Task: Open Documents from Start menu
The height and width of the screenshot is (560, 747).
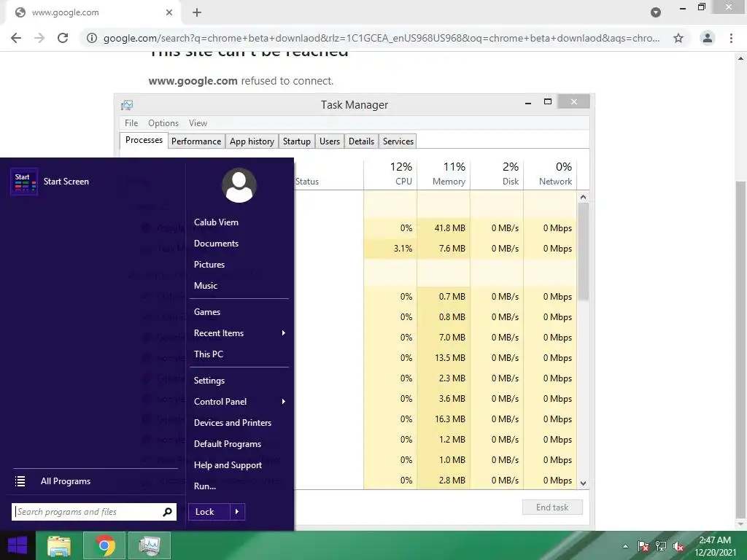Action: click(216, 244)
